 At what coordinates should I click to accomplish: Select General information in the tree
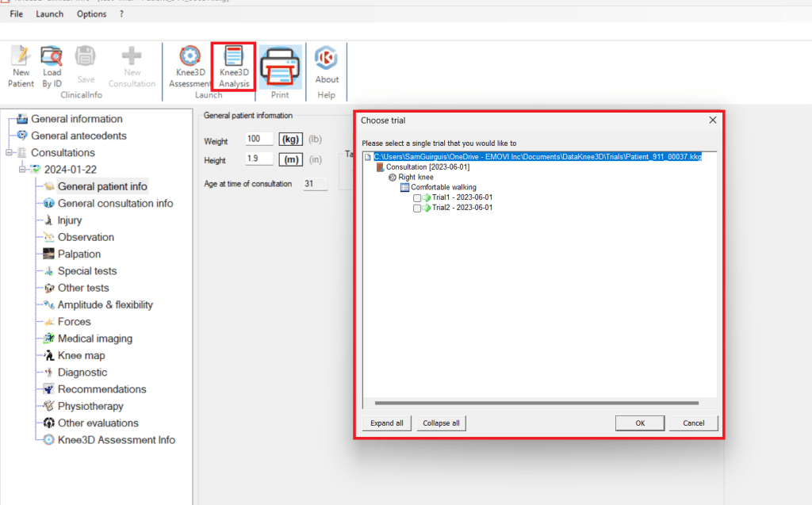(77, 119)
